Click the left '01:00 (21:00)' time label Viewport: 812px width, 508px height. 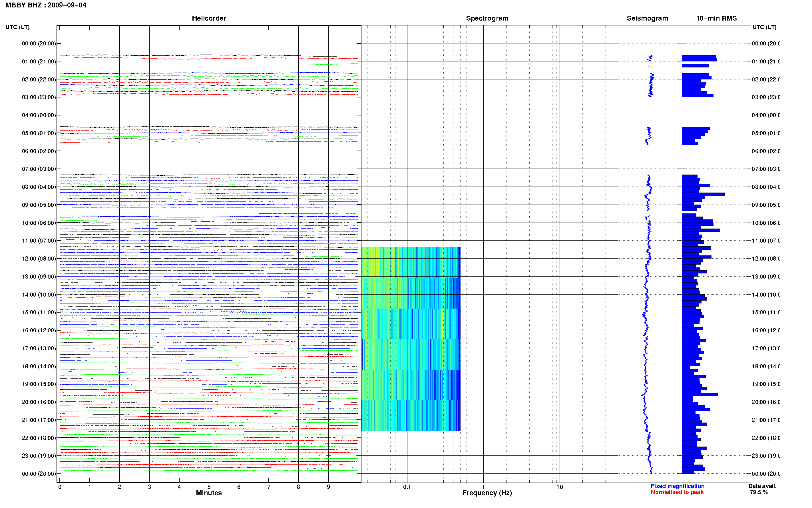pyautogui.click(x=39, y=61)
